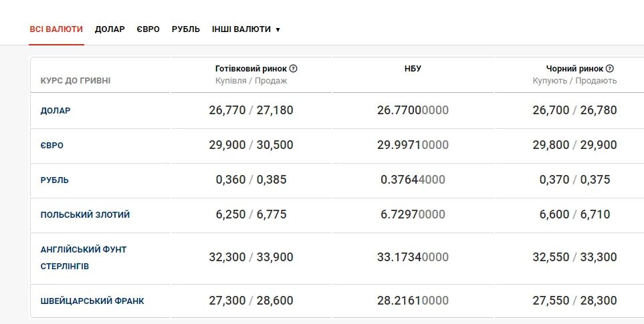The height and width of the screenshot is (324, 644).
Task: Click the dollar NBU rate 26.7700
Action: pos(413,110)
